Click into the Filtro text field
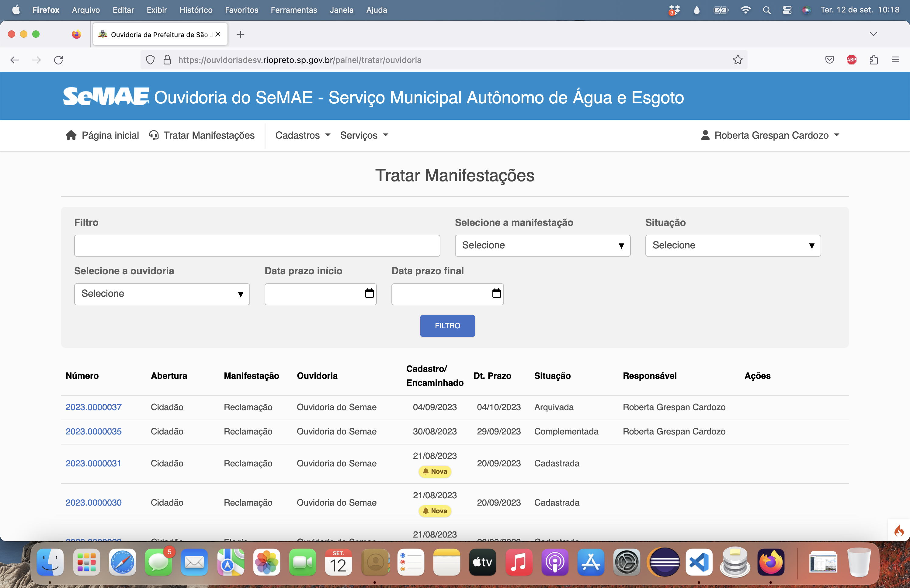 tap(257, 246)
